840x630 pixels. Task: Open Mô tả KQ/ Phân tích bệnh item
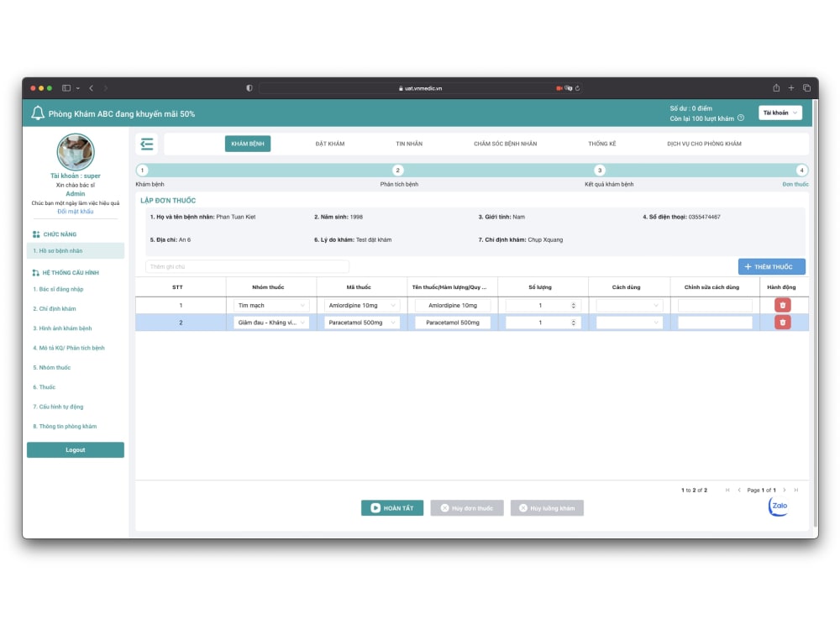(69, 349)
